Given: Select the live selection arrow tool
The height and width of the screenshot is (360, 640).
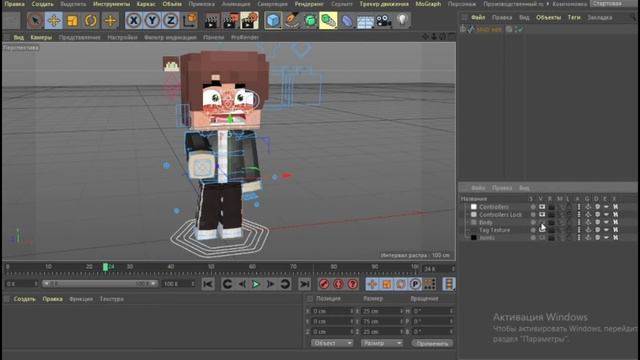Looking at the screenshot, I should pos(35,20).
